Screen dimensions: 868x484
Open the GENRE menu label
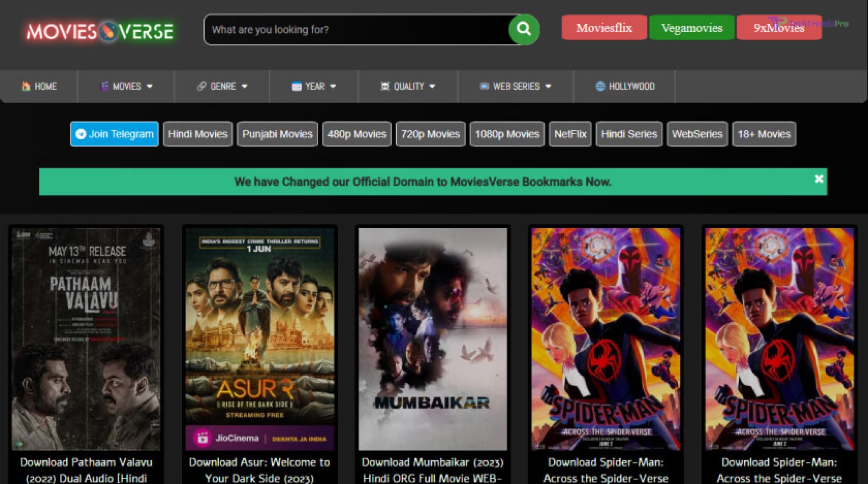(223, 86)
